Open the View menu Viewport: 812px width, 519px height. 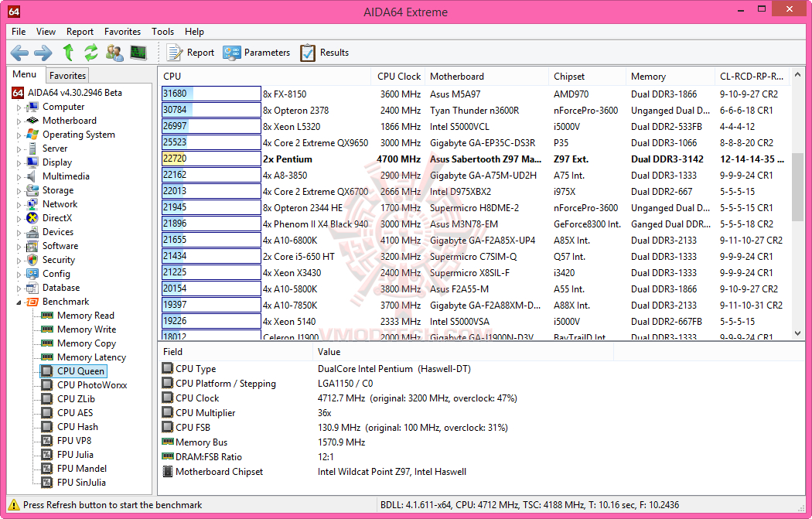coord(46,32)
